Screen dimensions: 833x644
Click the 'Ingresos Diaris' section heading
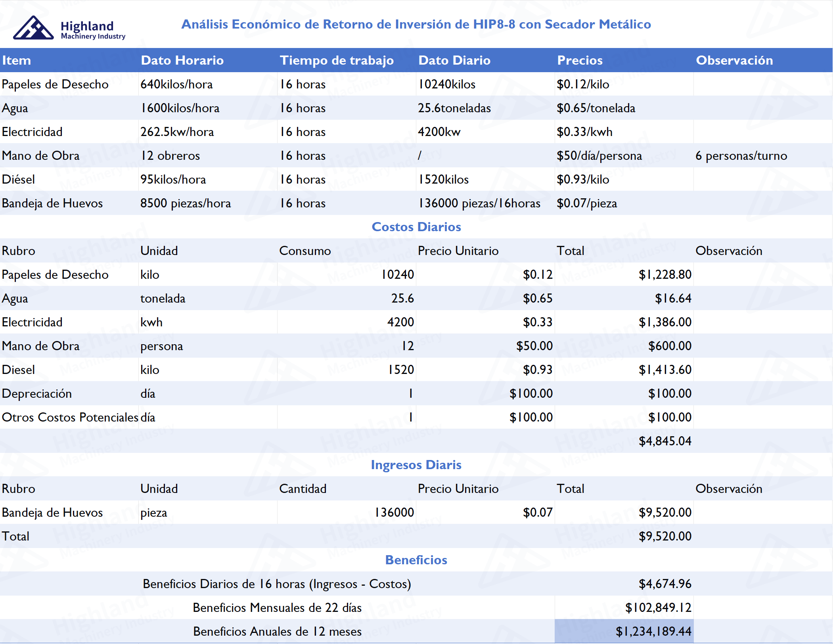pos(416,465)
